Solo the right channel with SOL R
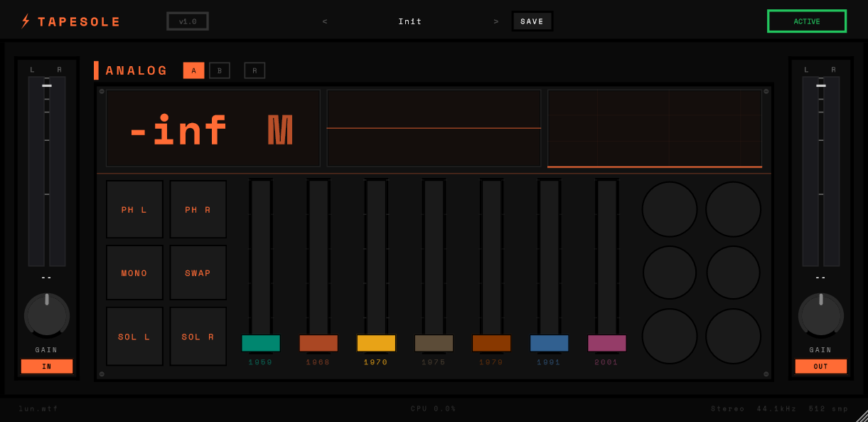This screenshot has width=868, height=422. pyautogui.click(x=198, y=337)
